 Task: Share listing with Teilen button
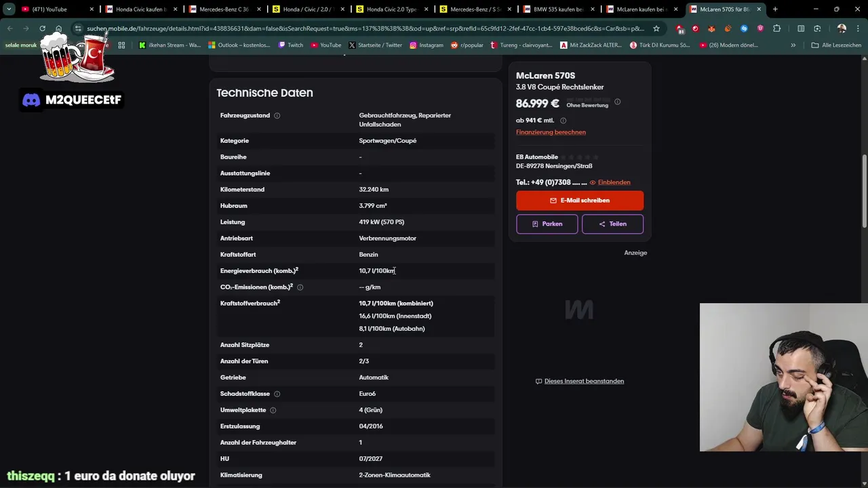[612, 224]
